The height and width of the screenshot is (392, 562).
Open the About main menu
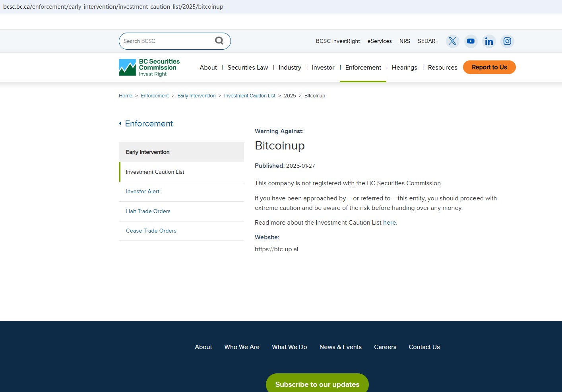[208, 68]
